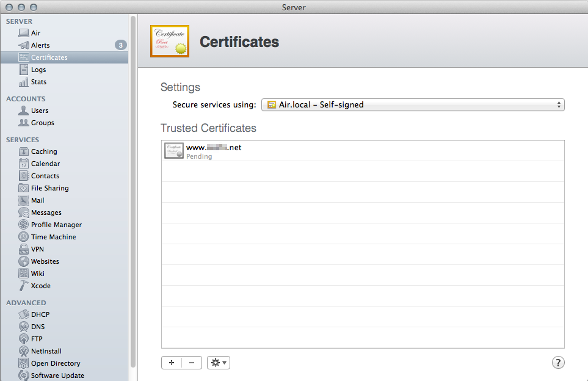
Task: Open the Profile Manager icon
Action: point(24,225)
